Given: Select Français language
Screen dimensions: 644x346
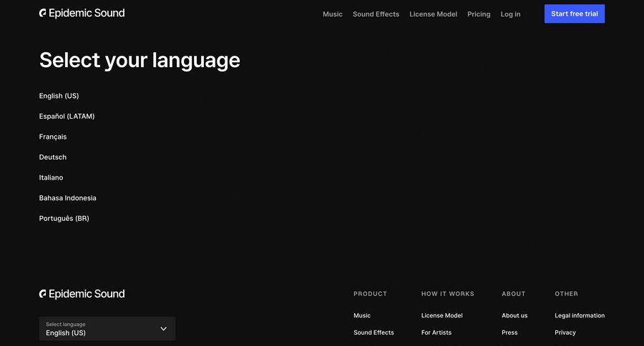Looking at the screenshot, I should click(52, 137).
